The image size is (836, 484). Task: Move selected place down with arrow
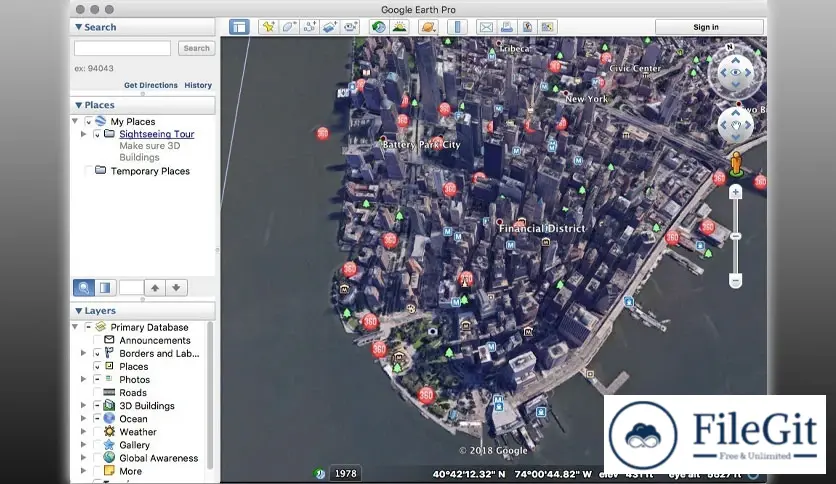(176, 288)
